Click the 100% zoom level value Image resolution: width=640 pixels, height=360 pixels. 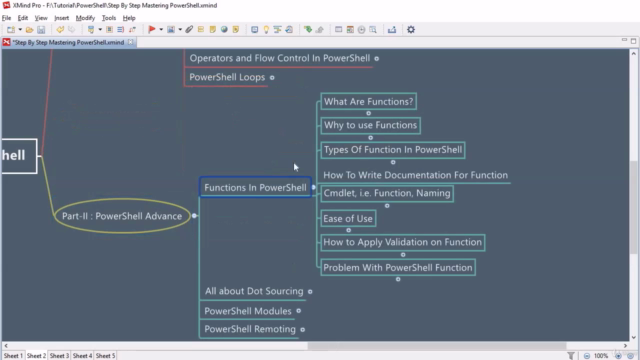click(x=601, y=356)
